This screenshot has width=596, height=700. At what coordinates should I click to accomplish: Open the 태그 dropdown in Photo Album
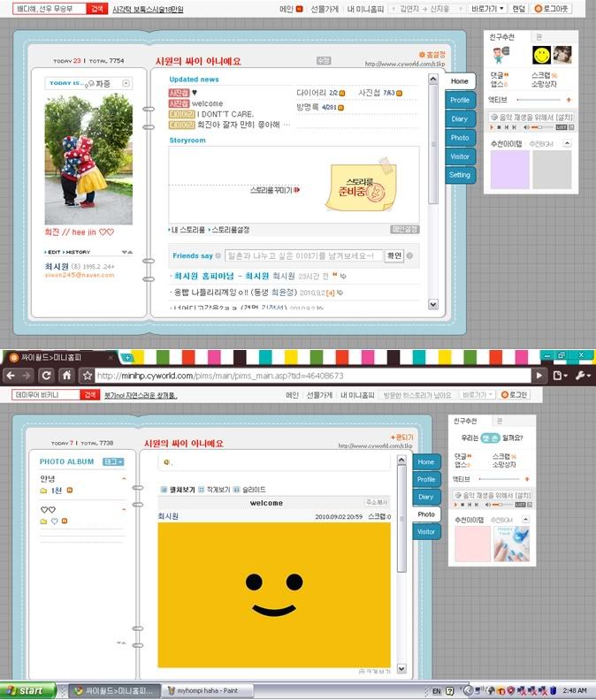[114, 461]
